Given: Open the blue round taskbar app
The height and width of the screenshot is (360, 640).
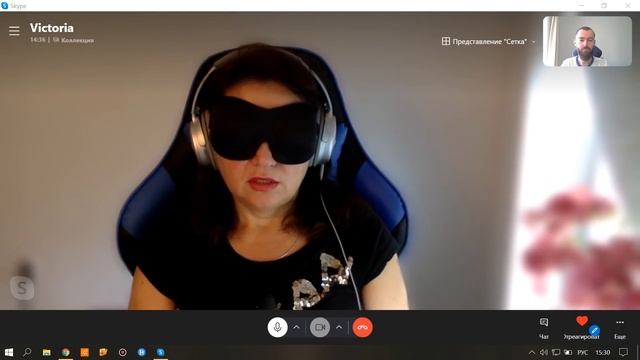Looking at the screenshot, I should coord(141,352).
